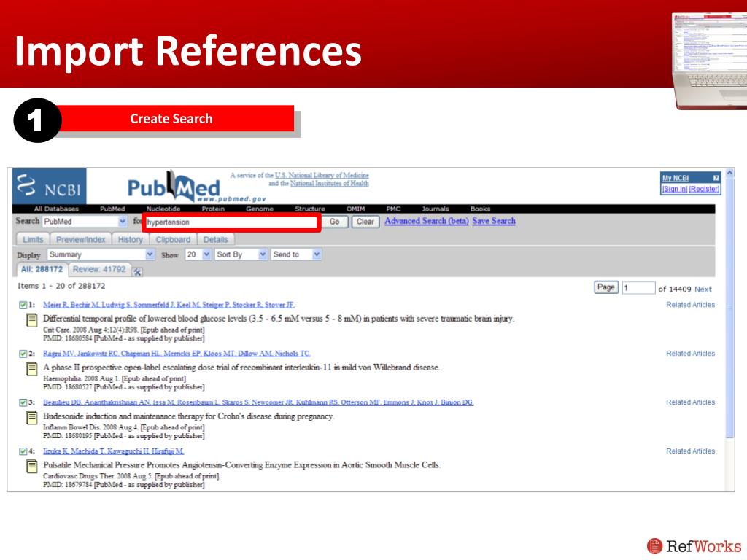Click the My NCBI link
Viewport: 747px width, 560px height.
point(675,178)
